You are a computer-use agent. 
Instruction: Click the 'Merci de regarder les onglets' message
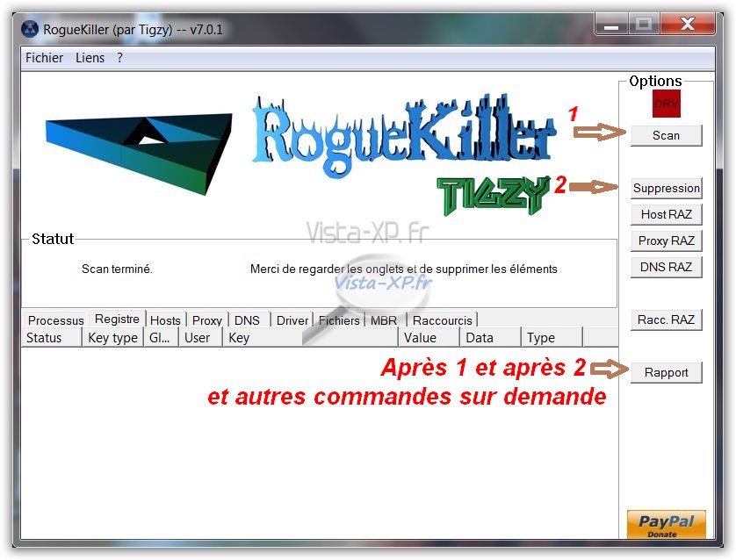pos(403,269)
